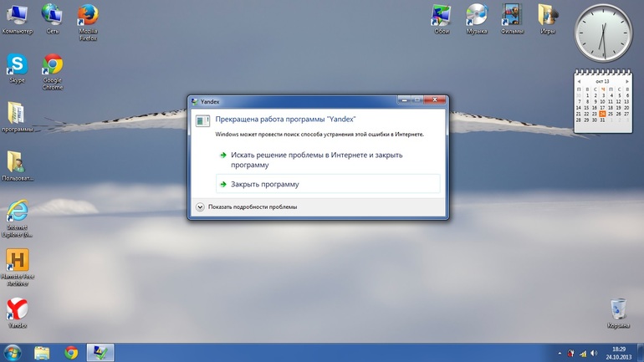The image size is (644, 362).
Task: Open the Windows Start menu
Action: pos(13,352)
